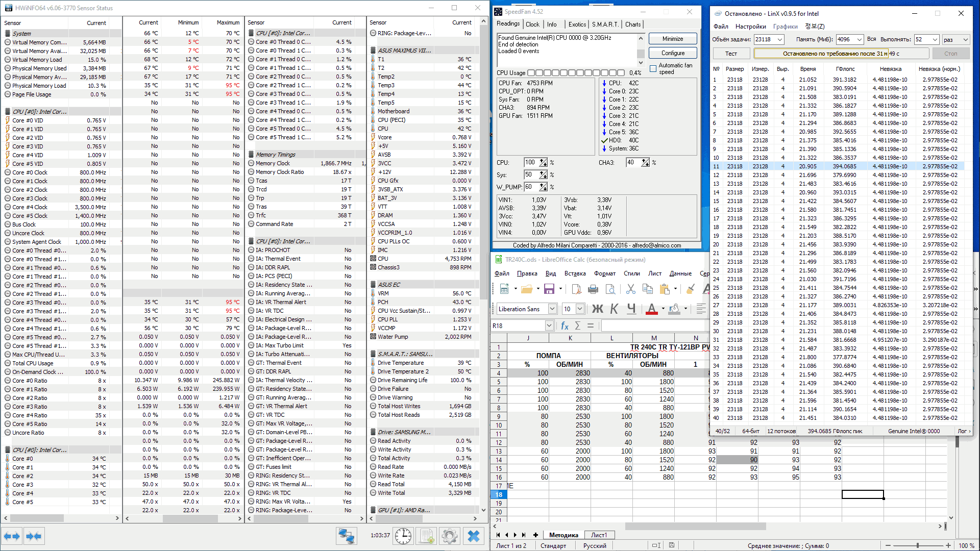Enable Automatic fan speed checkbox

[x=653, y=68]
